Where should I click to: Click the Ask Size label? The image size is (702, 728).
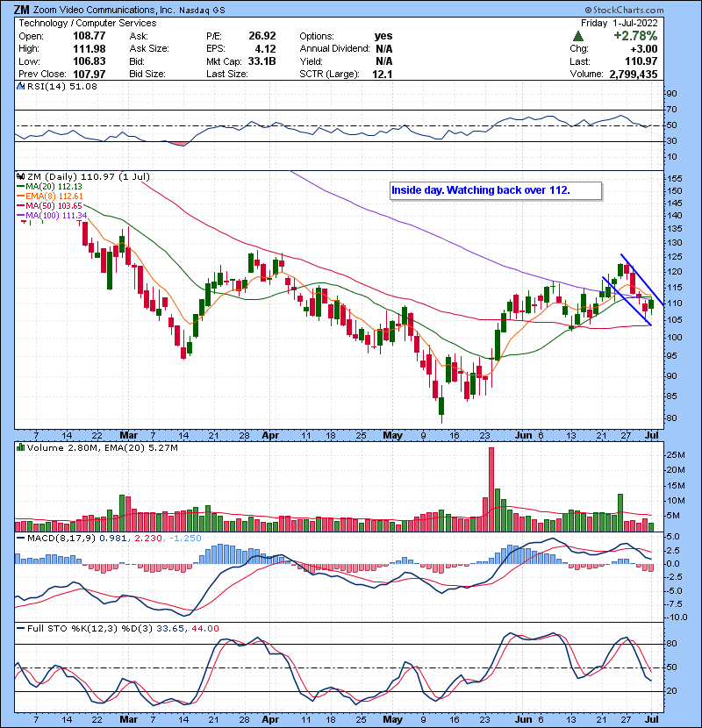pyautogui.click(x=149, y=49)
